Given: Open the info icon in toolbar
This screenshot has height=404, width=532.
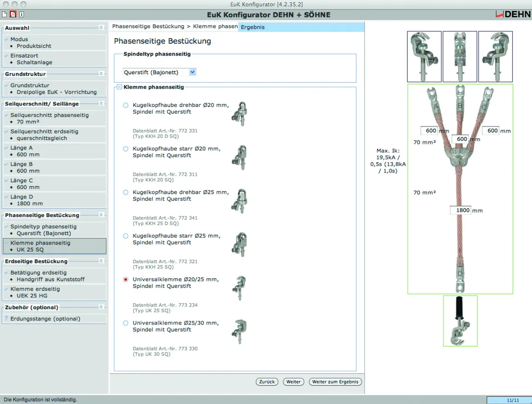Looking at the screenshot, I should coord(21,15).
